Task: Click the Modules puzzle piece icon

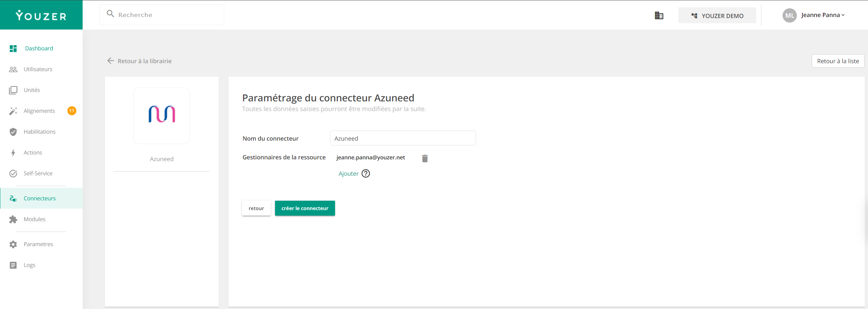Action: coord(13,219)
